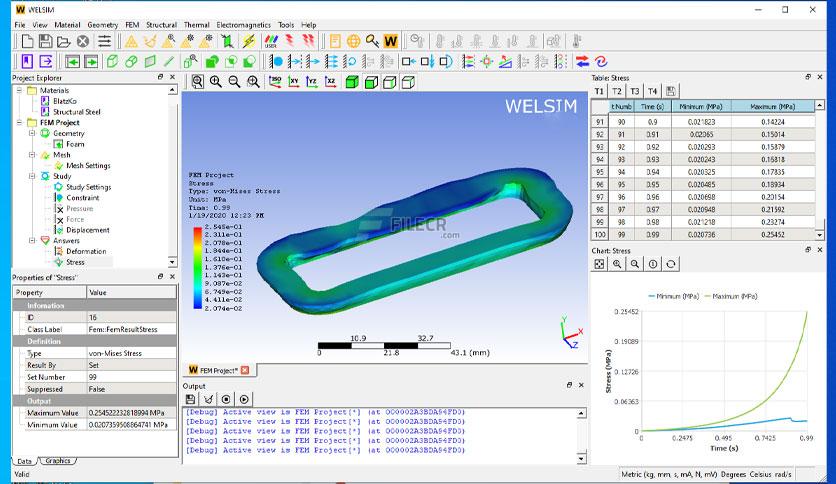The image size is (836, 484).
Task: Create a new project with the blank page icon
Action: tap(27, 41)
